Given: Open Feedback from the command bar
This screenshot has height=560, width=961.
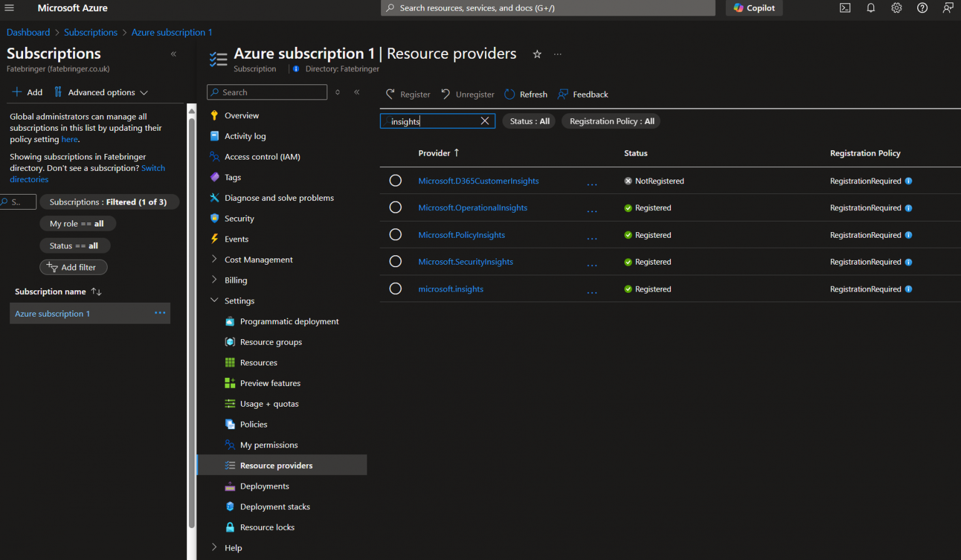Looking at the screenshot, I should [582, 94].
